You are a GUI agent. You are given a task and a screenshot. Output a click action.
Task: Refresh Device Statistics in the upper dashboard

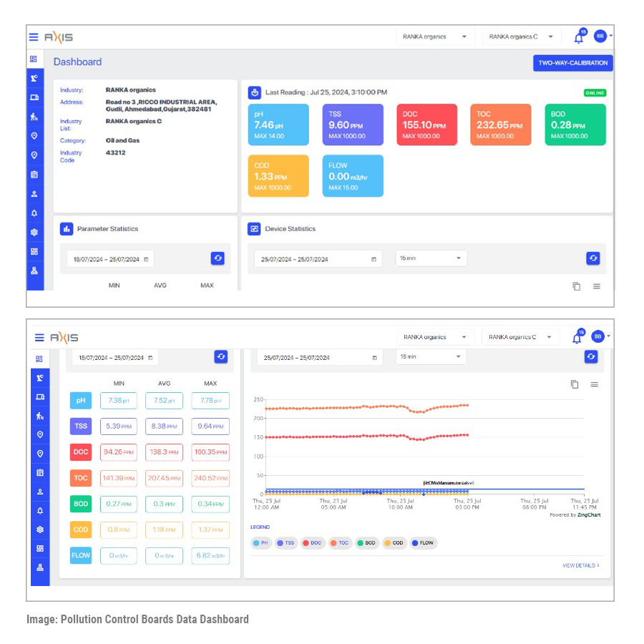592,258
